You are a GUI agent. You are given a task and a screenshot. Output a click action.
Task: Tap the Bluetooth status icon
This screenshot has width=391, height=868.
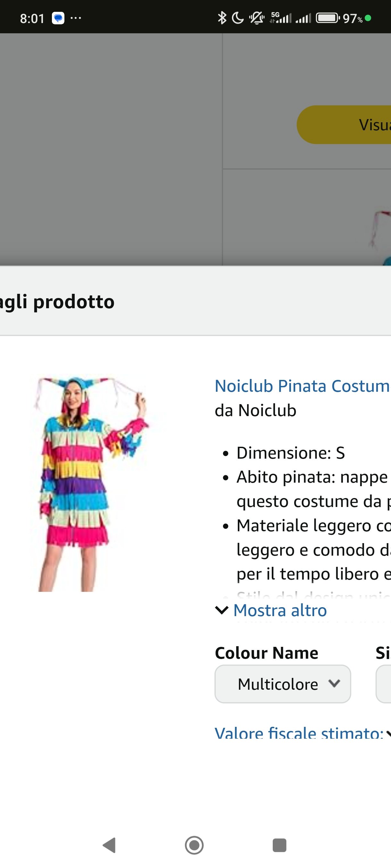coord(222,18)
